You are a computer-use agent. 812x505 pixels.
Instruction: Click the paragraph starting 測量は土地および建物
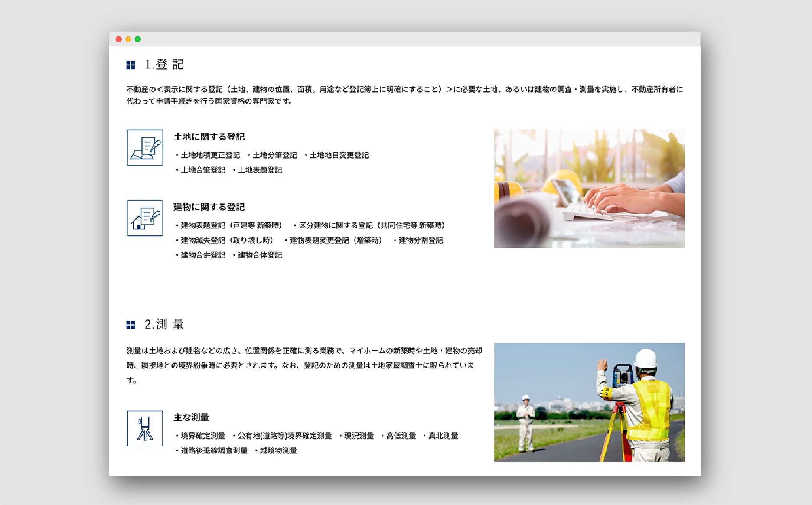304,365
